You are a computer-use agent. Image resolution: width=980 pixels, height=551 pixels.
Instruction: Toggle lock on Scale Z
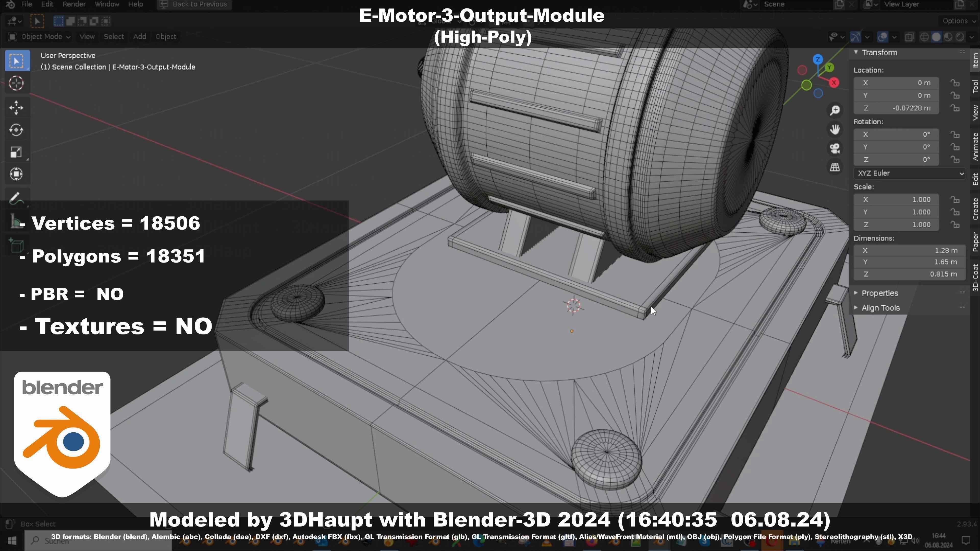(x=955, y=225)
